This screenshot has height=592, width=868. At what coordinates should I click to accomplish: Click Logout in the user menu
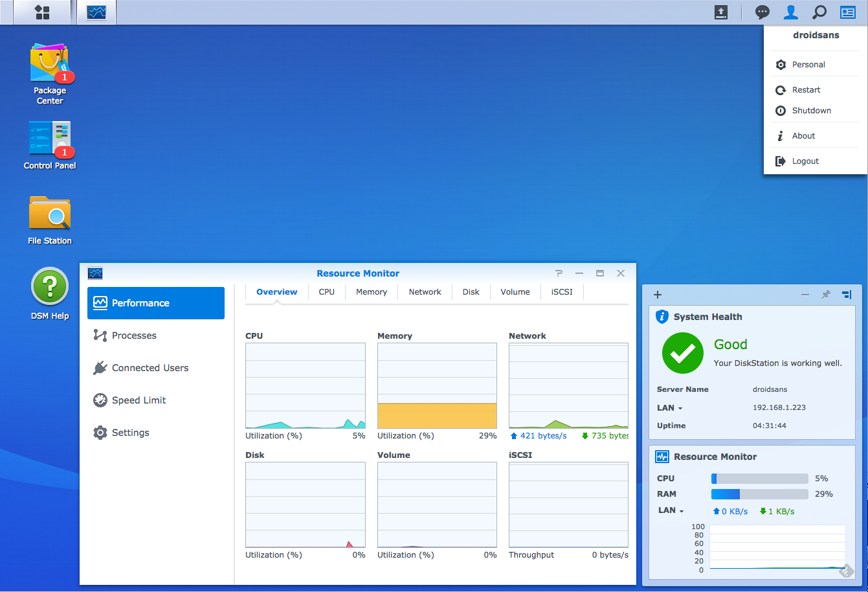816,161
